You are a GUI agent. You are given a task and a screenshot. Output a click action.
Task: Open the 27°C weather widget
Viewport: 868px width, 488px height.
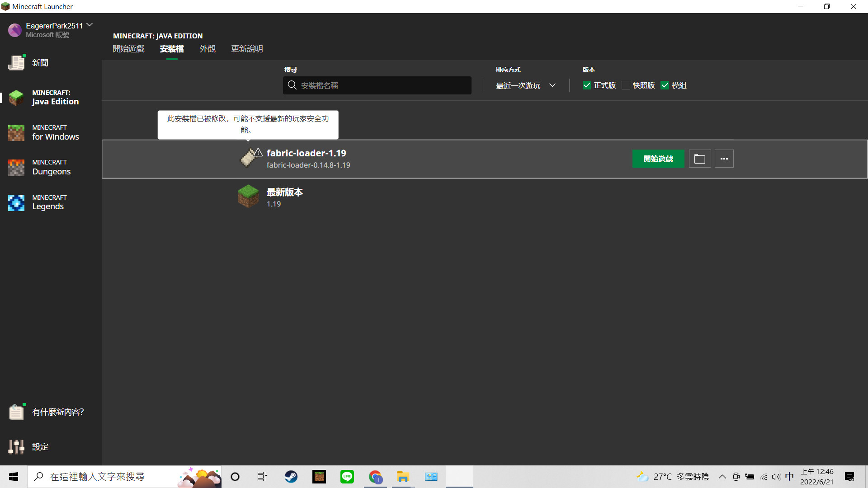673,477
